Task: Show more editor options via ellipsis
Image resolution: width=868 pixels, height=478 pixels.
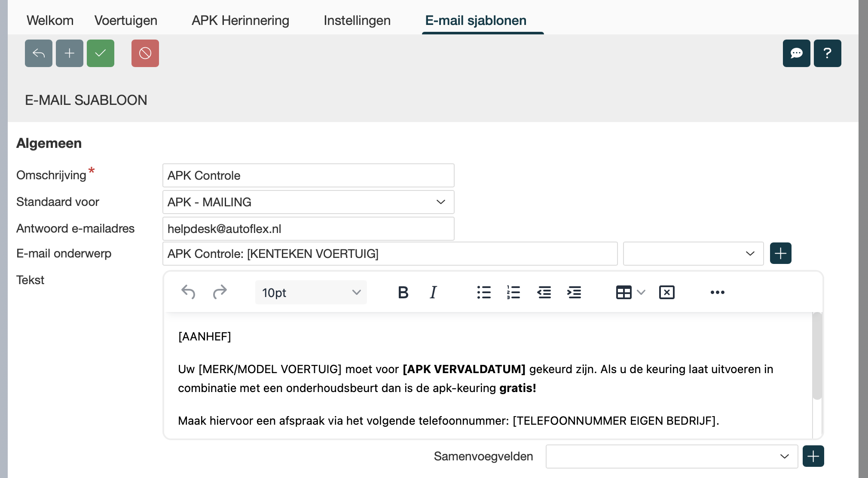Action: point(717,292)
